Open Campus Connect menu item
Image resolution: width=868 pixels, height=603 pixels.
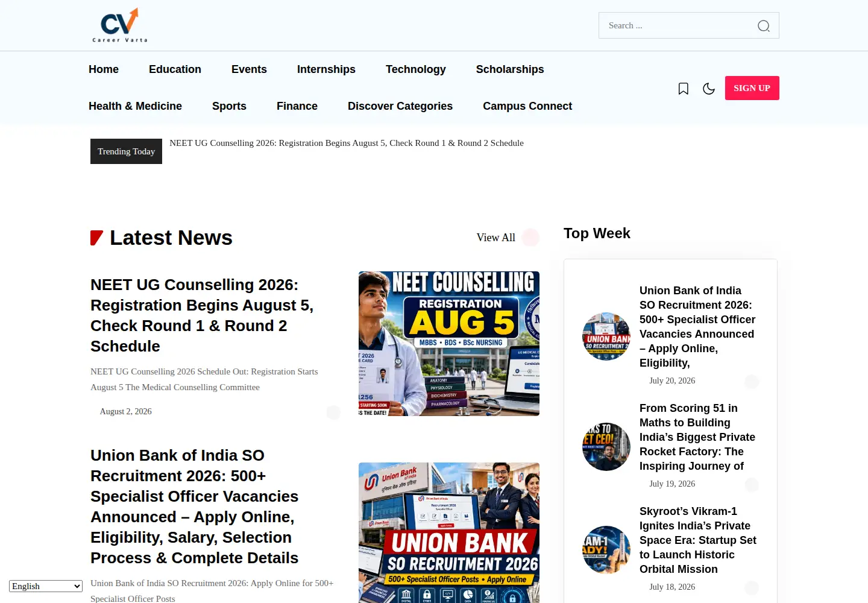(527, 106)
